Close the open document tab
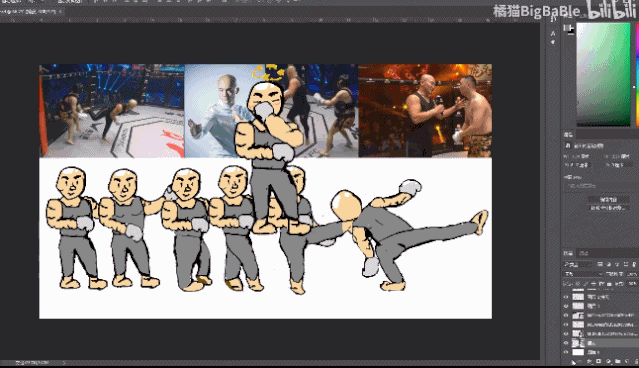 coord(60,12)
